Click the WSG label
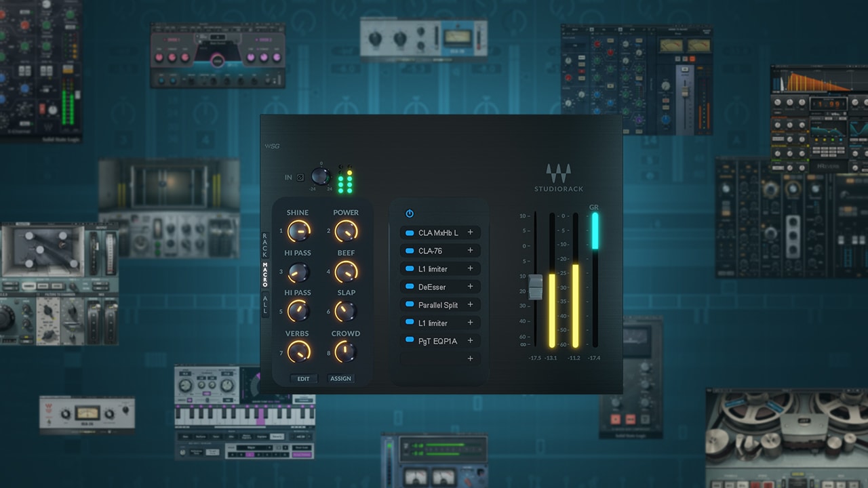The height and width of the screenshot is (488, 868). (272, 146)
